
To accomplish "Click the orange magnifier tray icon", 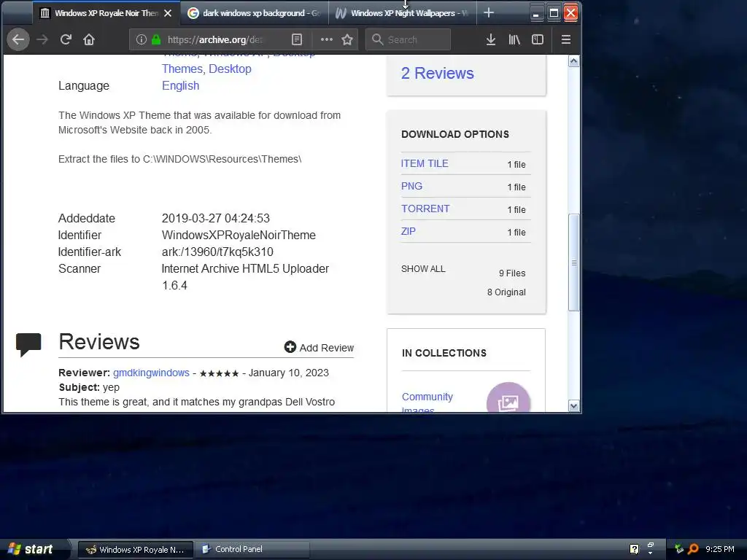I will point(693,549).
